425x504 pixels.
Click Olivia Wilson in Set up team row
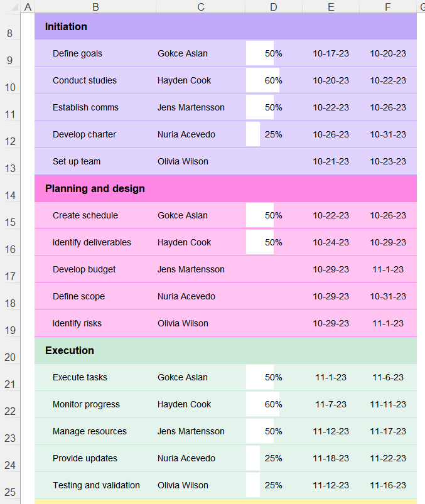(183, 161)
